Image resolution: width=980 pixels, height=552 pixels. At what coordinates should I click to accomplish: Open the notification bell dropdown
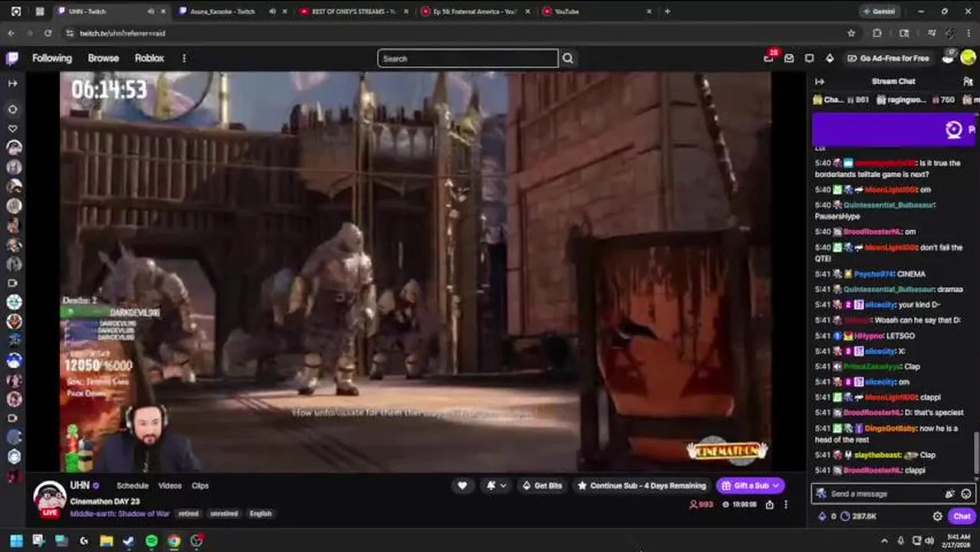[x=495, y=485]
